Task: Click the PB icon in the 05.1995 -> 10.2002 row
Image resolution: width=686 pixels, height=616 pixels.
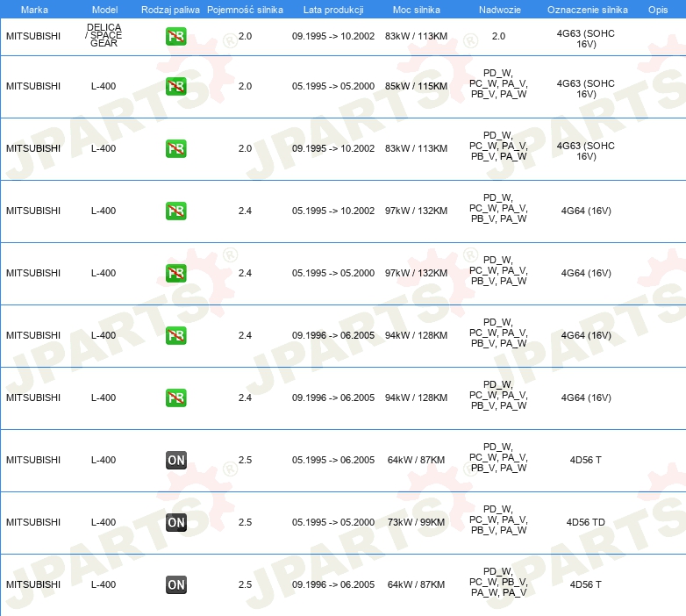Action: (x=175, y=211)
